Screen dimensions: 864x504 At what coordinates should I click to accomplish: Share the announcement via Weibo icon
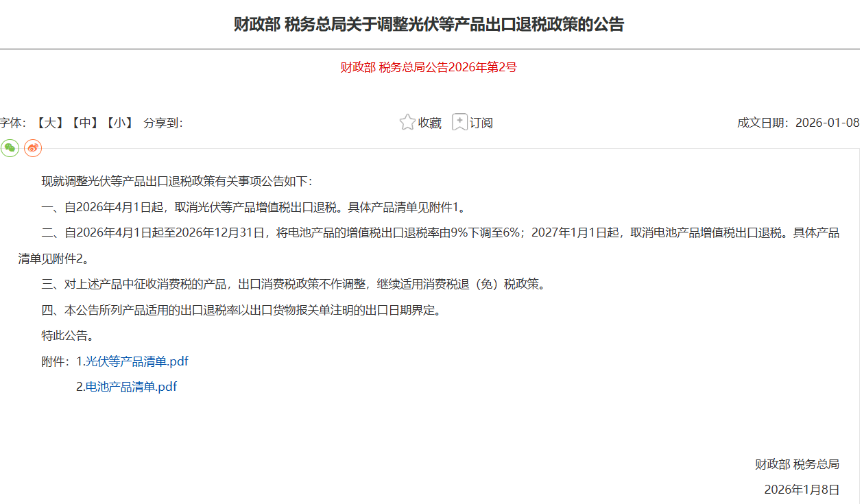point(33,147)
